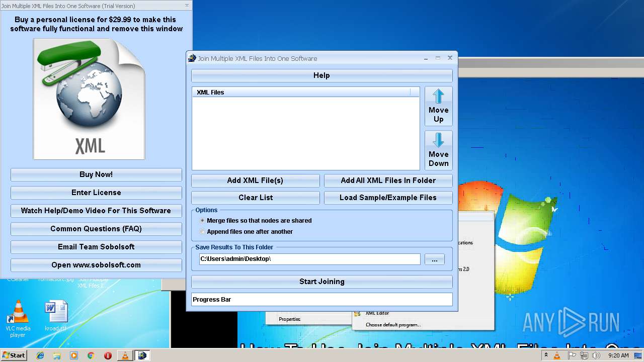The height and width of the screenshot is (362, 644).
Task: Click Email Team Sobolsoft button
Action: (96, 247)
